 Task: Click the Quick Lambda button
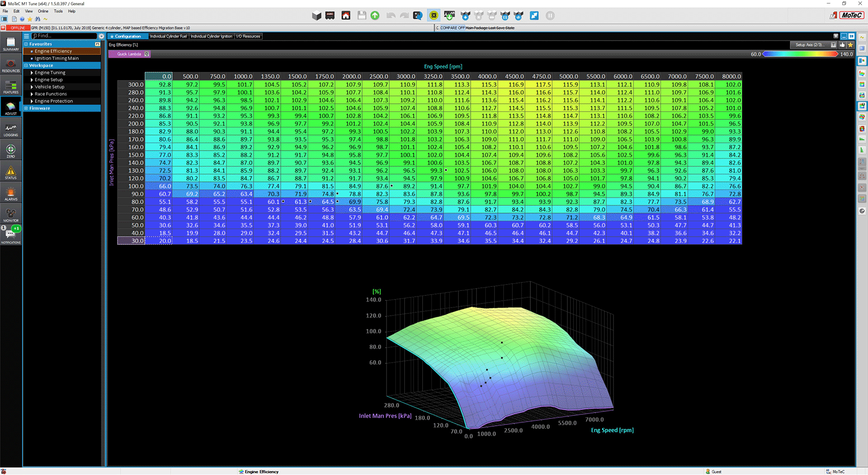129,54
